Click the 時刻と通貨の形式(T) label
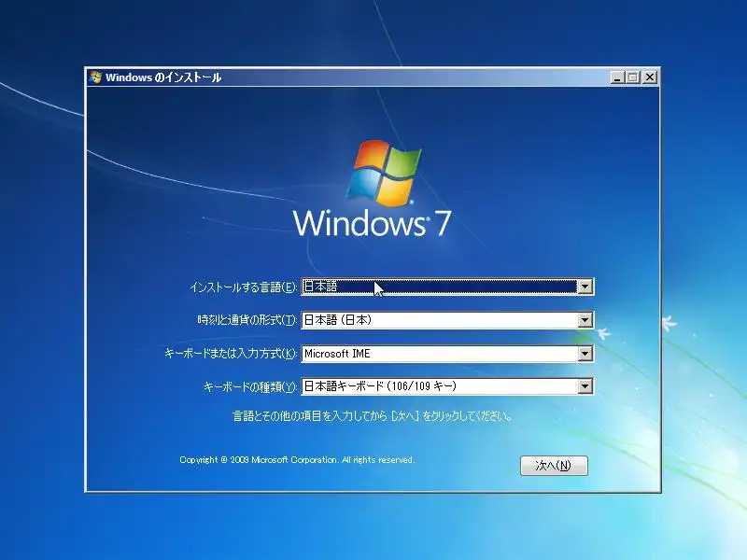747x560 pixels. (x=247, y=320)
